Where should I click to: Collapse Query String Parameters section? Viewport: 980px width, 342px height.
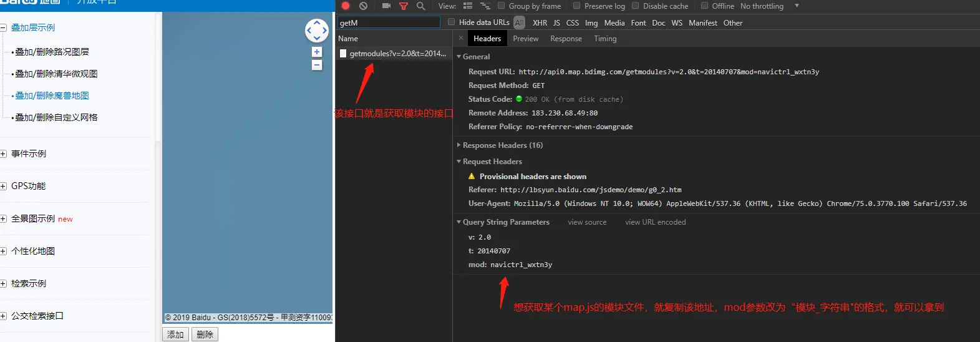[459, 222]
